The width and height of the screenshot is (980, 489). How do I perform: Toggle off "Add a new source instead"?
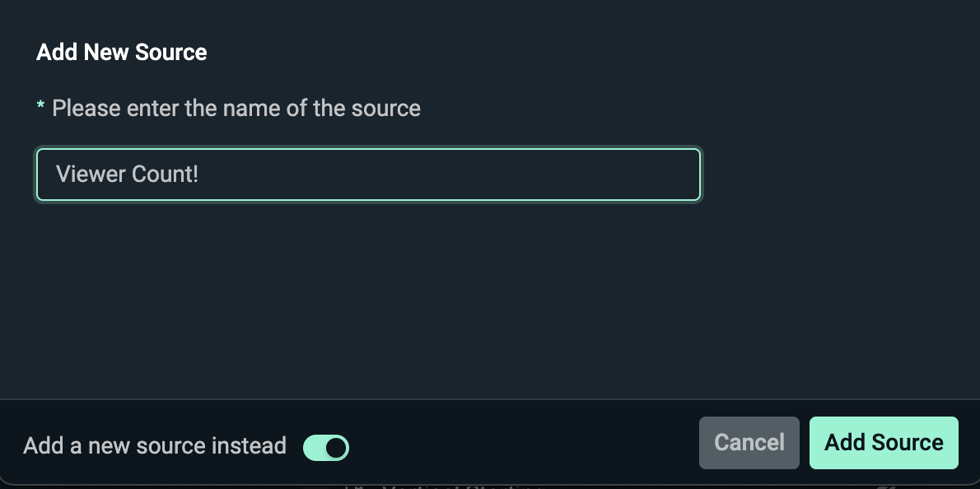326,447
